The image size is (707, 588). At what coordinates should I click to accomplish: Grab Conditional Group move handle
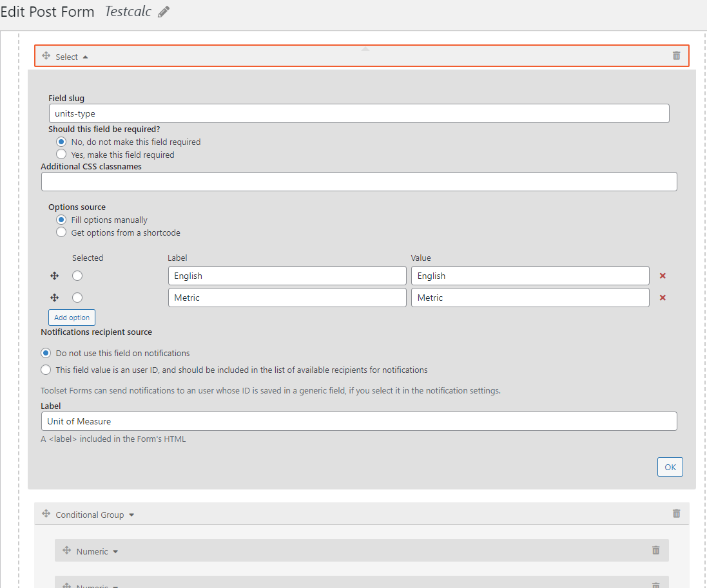click(x=46, y=514)
